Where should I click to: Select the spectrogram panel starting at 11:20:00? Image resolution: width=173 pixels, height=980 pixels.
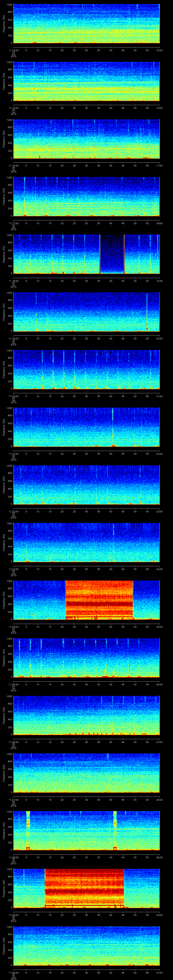pyautogui.click(x=86, y=370)
